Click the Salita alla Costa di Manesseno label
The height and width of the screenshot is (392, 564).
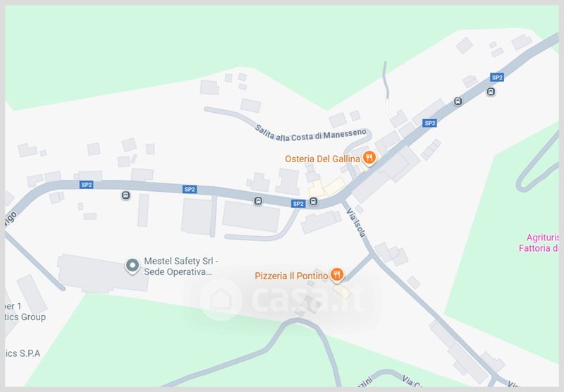(x=310, y=134)
